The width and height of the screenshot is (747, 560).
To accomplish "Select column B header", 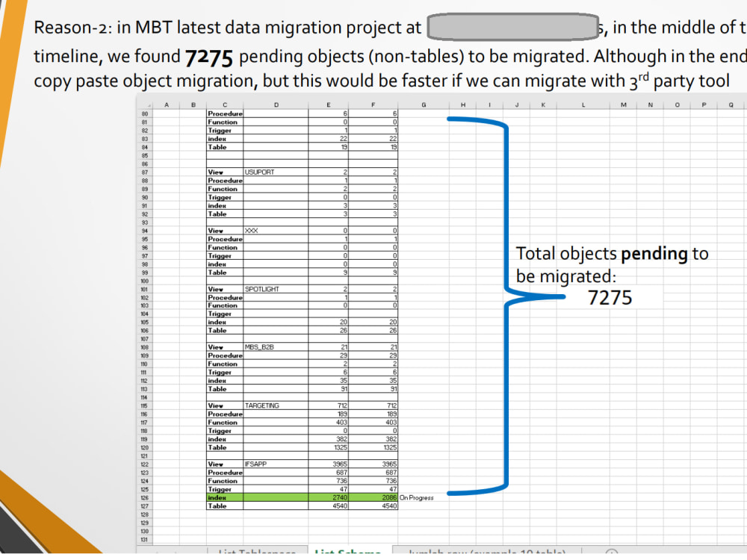I will point(193,105).
